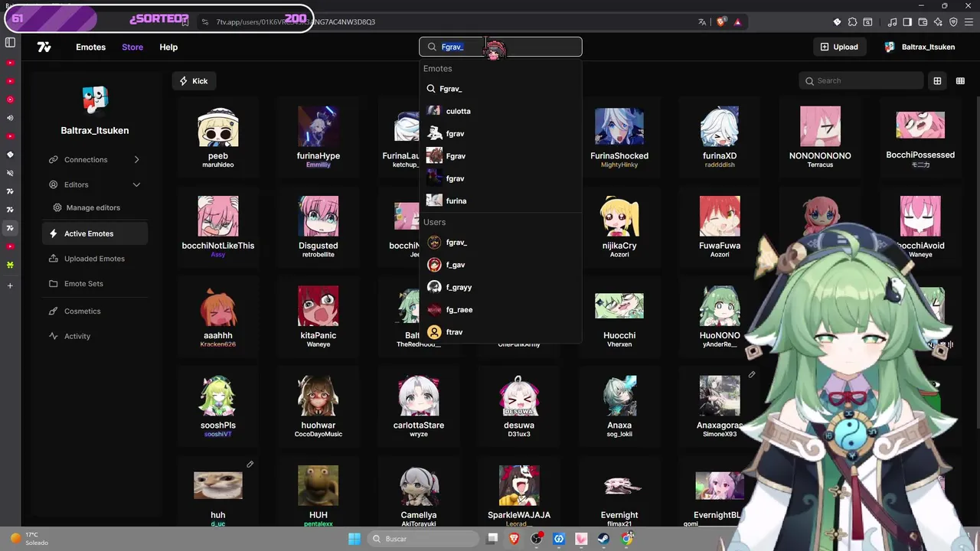The width and height of the screenshot is (980, 551).
Task: Open the Windows Start menu
Action: (x=354, y=539)
